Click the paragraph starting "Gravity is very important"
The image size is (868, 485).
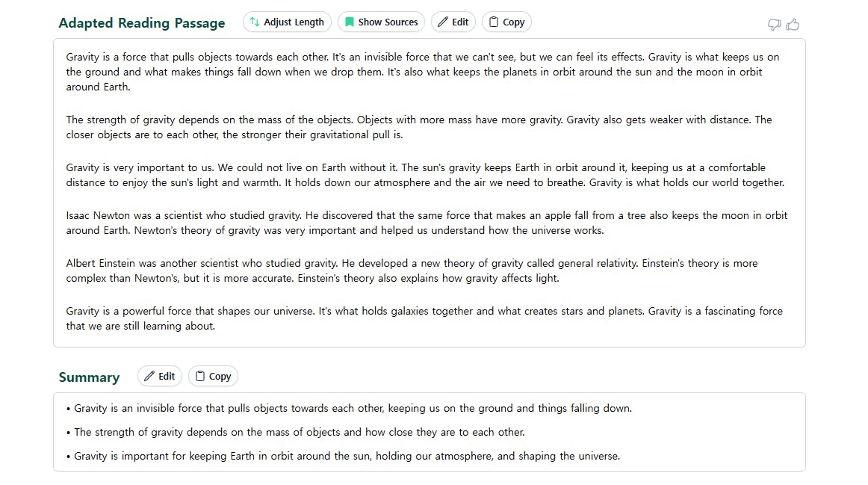pyautogui.click(x=424, y=175)
